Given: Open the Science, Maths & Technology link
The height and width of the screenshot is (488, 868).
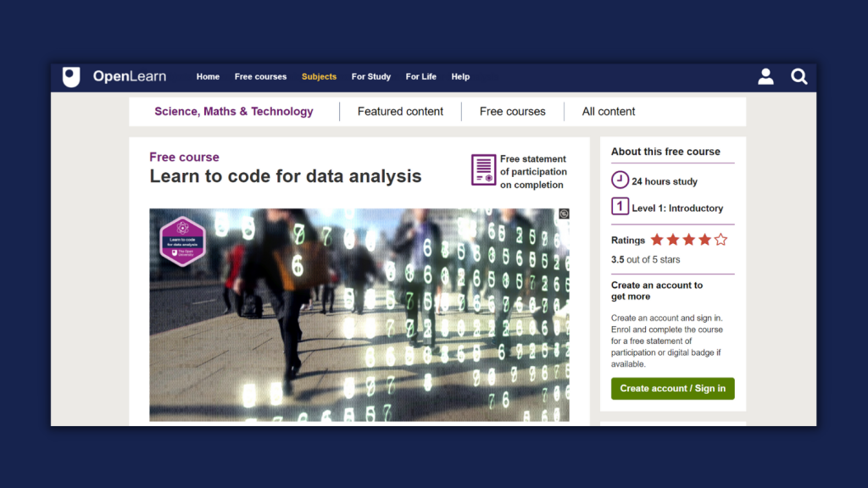Looking at the screenshot, I should 234,112.
